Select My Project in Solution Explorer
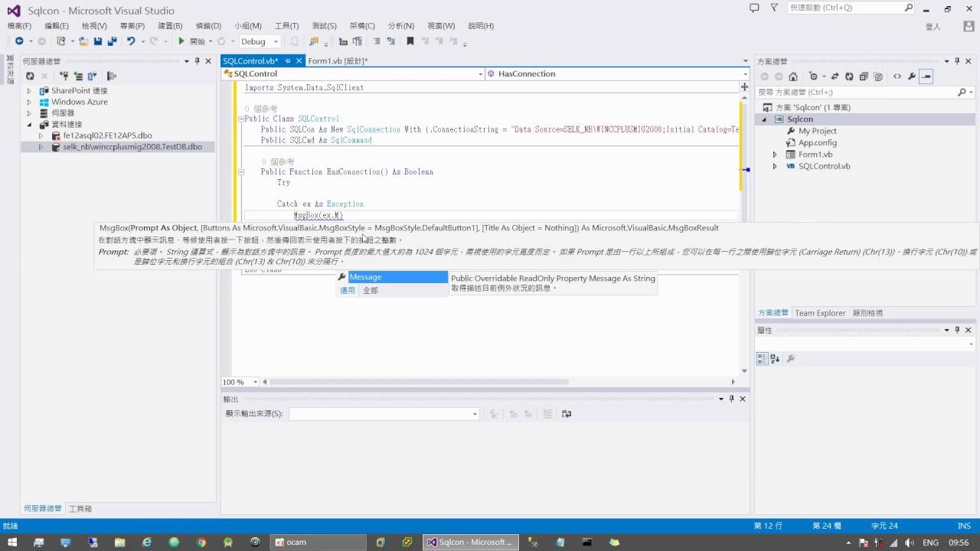This screenshot has height=551, width=980. [818, 131]
